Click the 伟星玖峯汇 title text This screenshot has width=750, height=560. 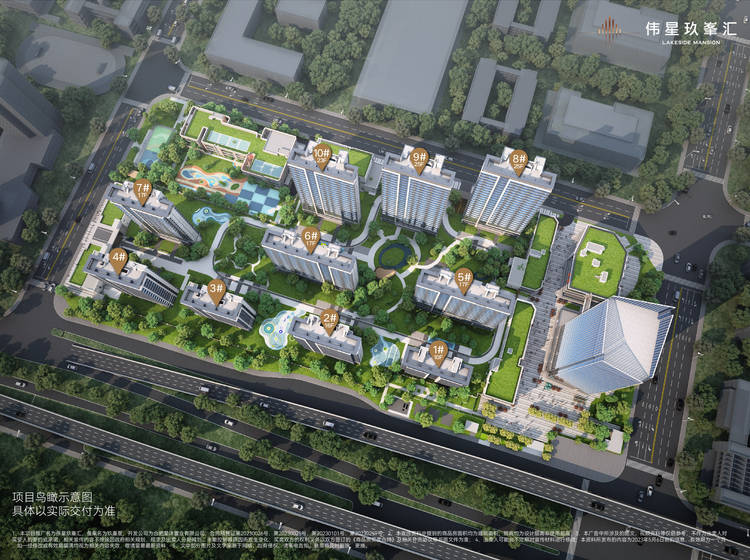pos(691,29)
